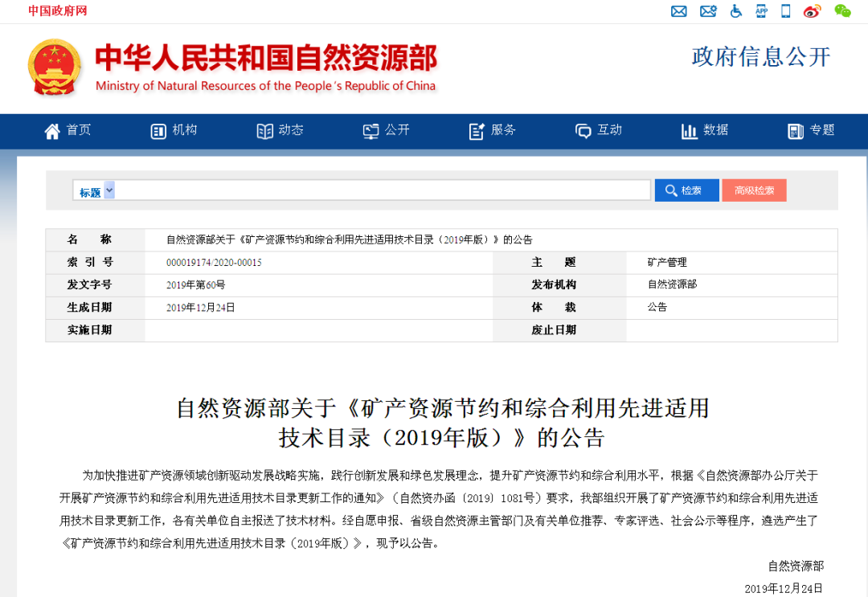Open the 数据 navigation item
The image size is (868, 597).
tap(705, 131)
